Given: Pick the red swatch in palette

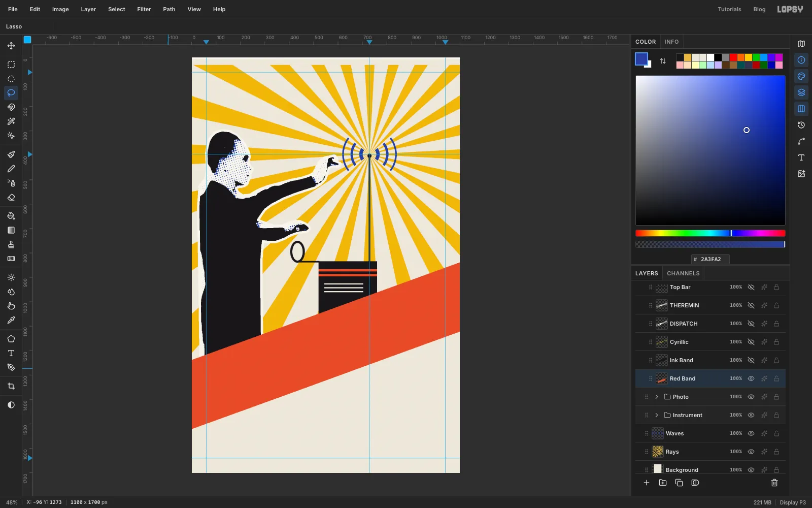Looking at the screenshot, I should point(733,57).
